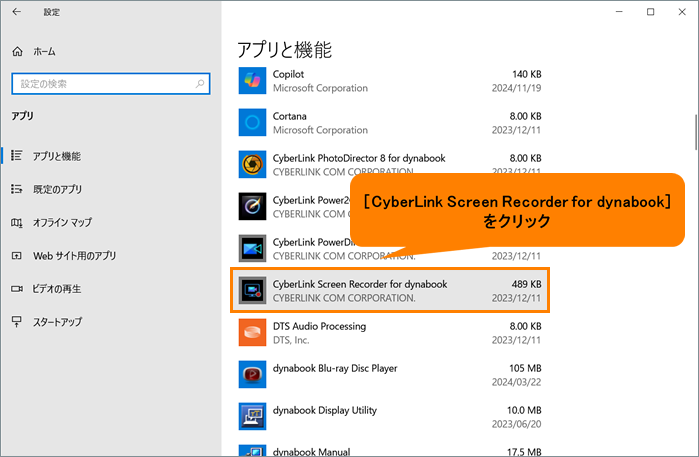Open the Home (ホーム) icon
The width and height of the screenshot is (699, 457).
17,52
